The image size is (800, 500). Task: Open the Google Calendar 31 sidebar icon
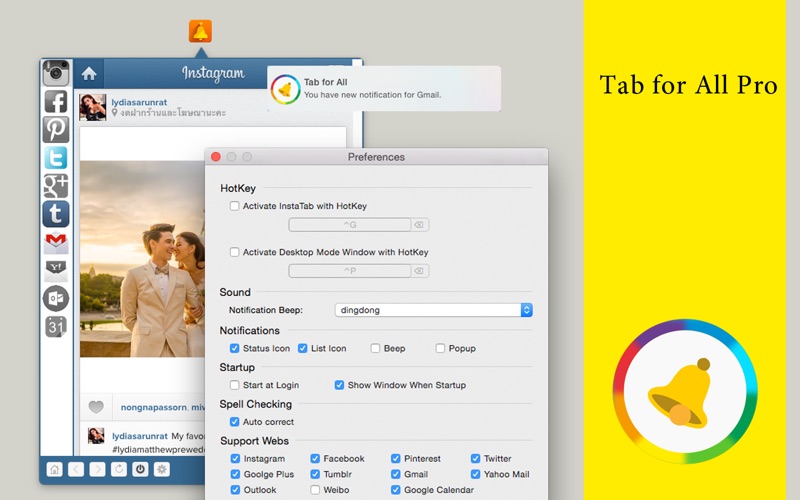[56, 327]
